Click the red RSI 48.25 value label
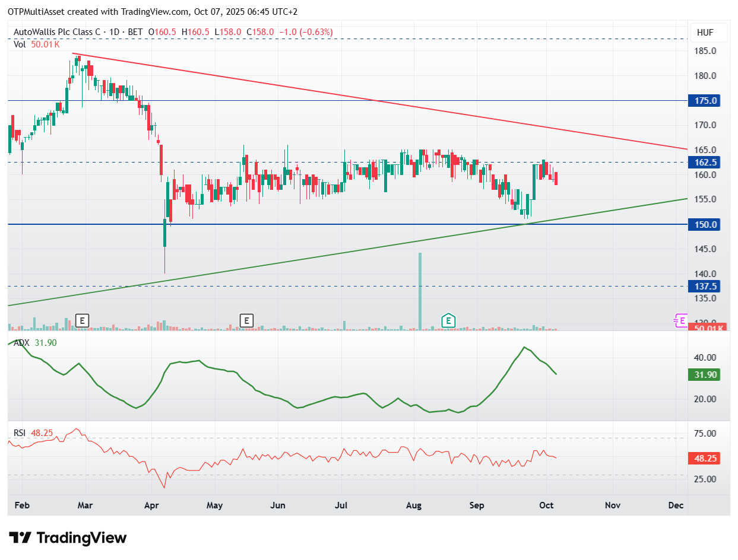Viewport: 738px width, 560px height. click(703, 458)
